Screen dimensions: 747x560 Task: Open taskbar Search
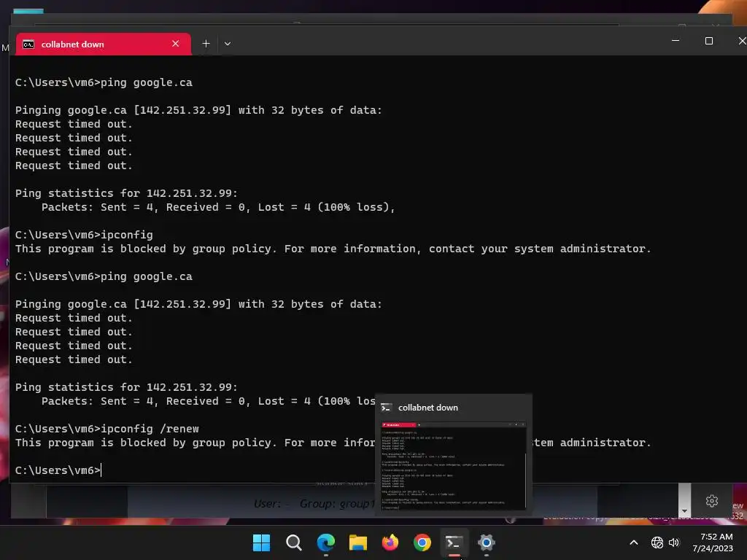293,542
